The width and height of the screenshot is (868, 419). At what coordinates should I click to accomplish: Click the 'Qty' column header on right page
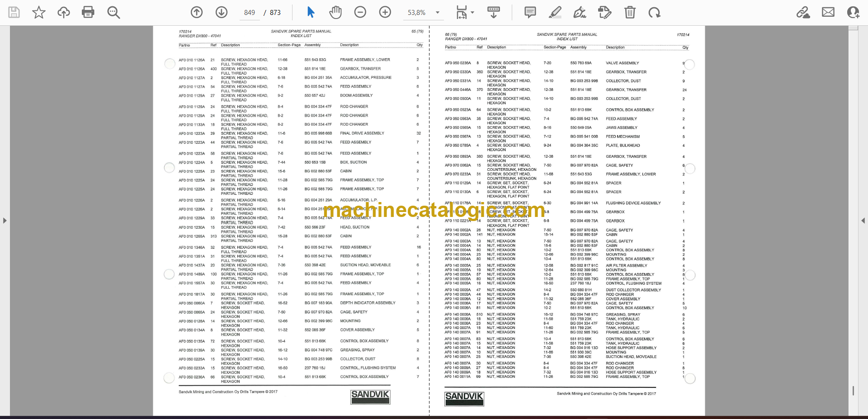tap(685, 47)
